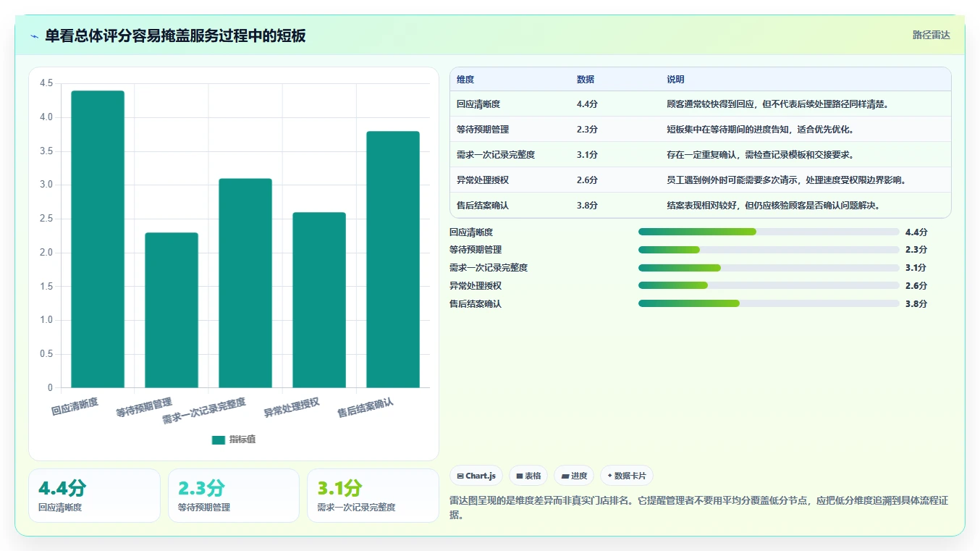Click the 回应清晰度 bar in the chart
This screenshot has height=551, width=980.
click(98, 239)
